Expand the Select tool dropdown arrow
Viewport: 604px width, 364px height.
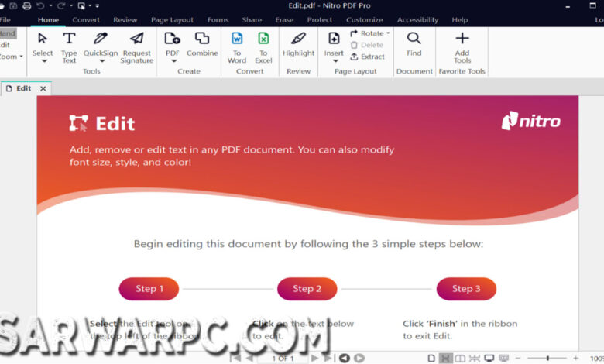[x=44, y=61]
